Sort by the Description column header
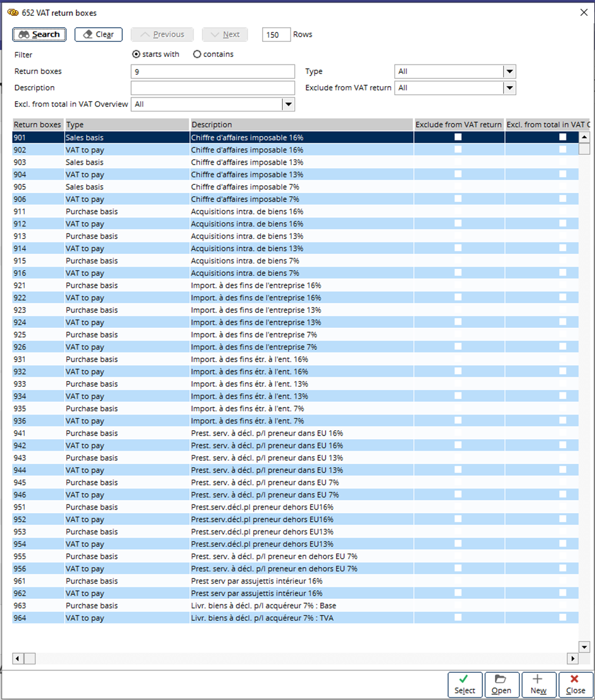This screenshot has height=700, width=595. coord(302,125)
